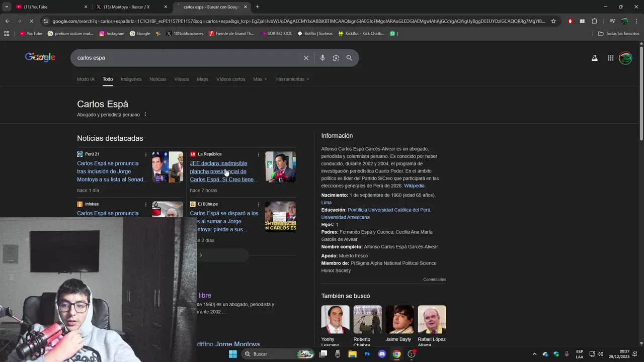Screen dimensions: 644x362
Task: Open El Búho Carlos Espá se disparó article
Action: point(224,221)
